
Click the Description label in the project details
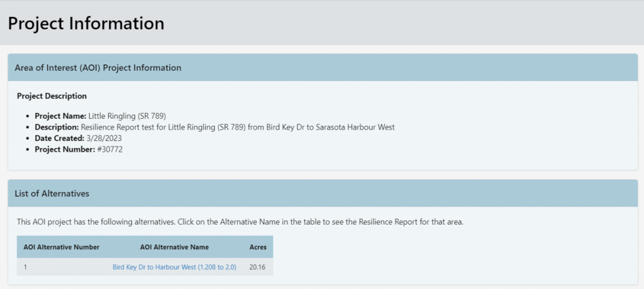click(x=57, y=127)
